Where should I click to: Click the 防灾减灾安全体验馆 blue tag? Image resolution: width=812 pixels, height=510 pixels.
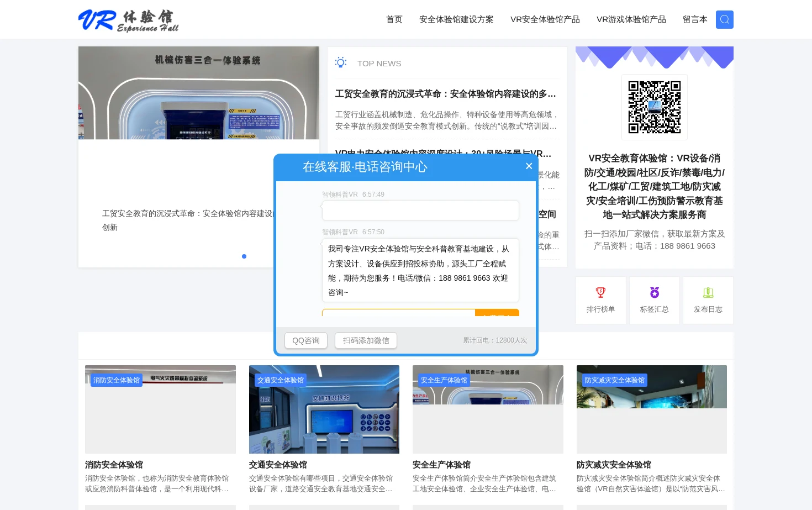click(x=615, y=380)
